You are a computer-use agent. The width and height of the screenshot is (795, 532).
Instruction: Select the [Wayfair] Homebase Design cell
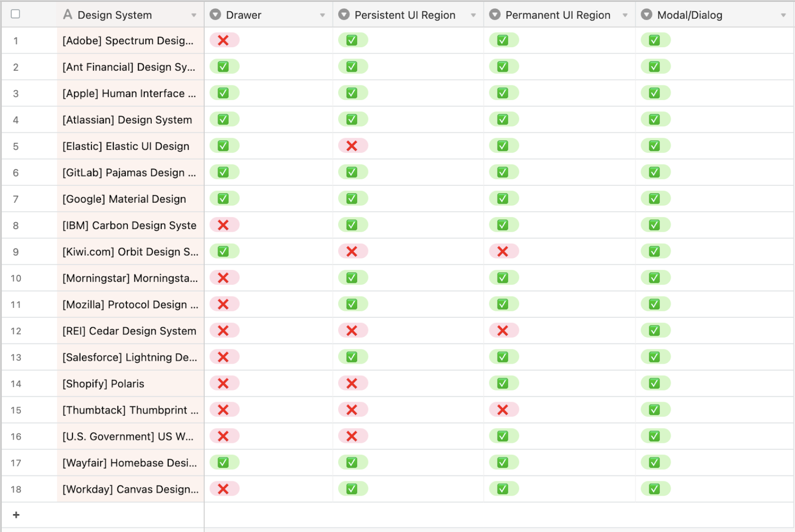pos(131,463)
